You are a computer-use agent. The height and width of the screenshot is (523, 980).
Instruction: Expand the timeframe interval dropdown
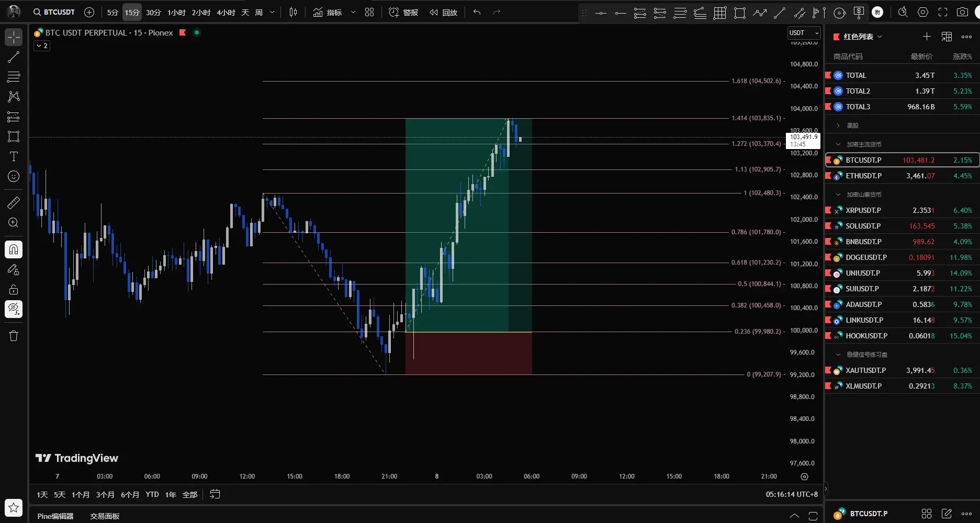click(x=272, y=12)
